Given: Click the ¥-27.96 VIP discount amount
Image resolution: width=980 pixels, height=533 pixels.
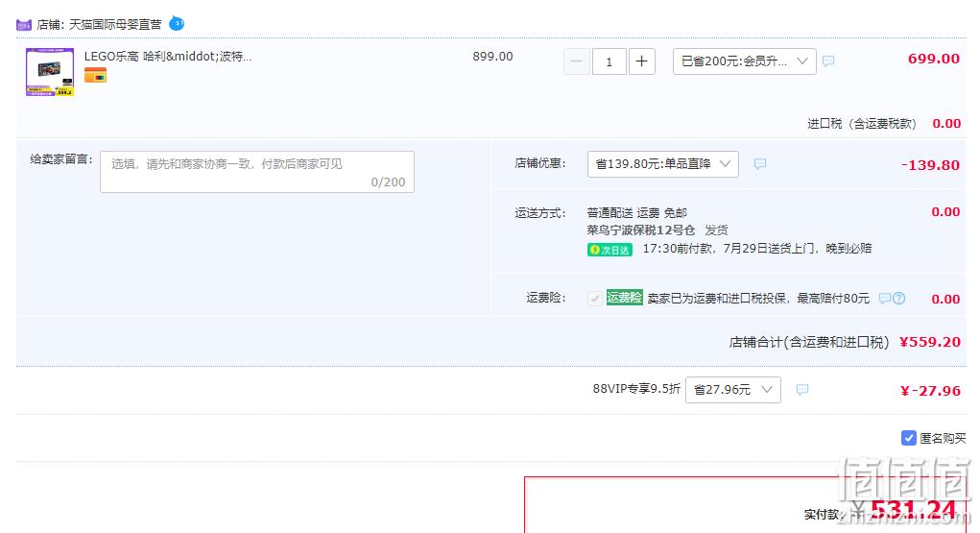Looking at the screenshot, I should point(930,391).
